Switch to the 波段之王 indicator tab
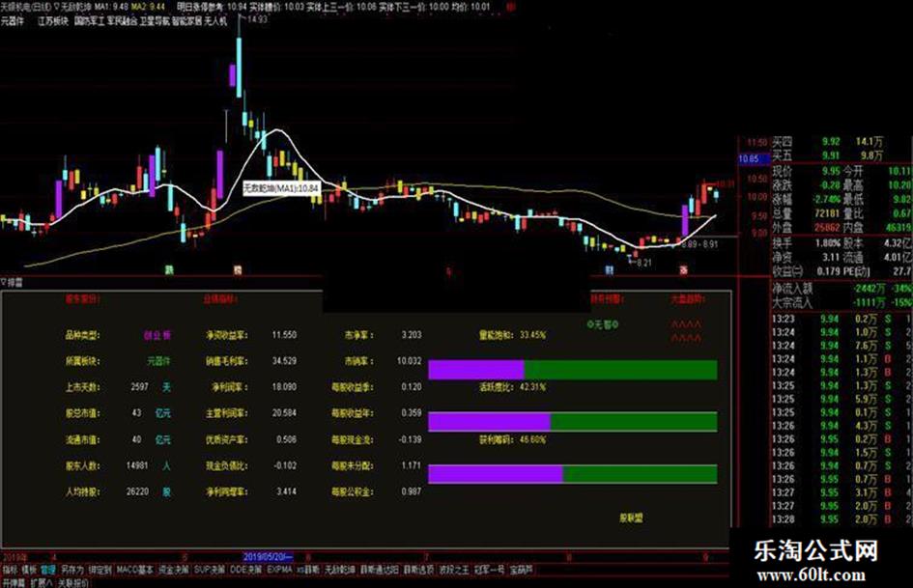 [x=453, y=570]
